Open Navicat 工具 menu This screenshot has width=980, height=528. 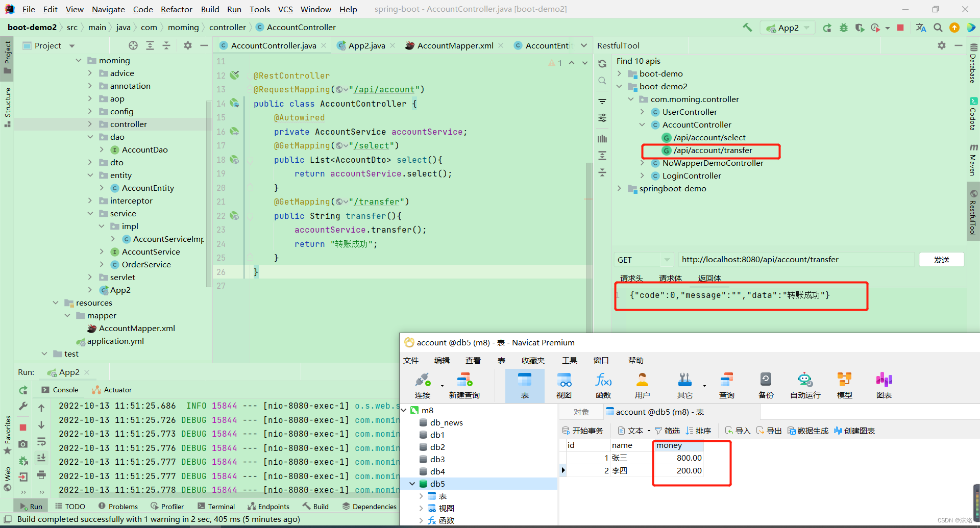[x=569, y=360]
